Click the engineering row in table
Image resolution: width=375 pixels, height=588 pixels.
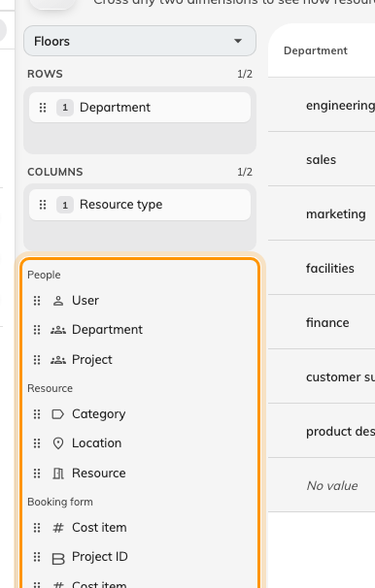pos(322,105)
